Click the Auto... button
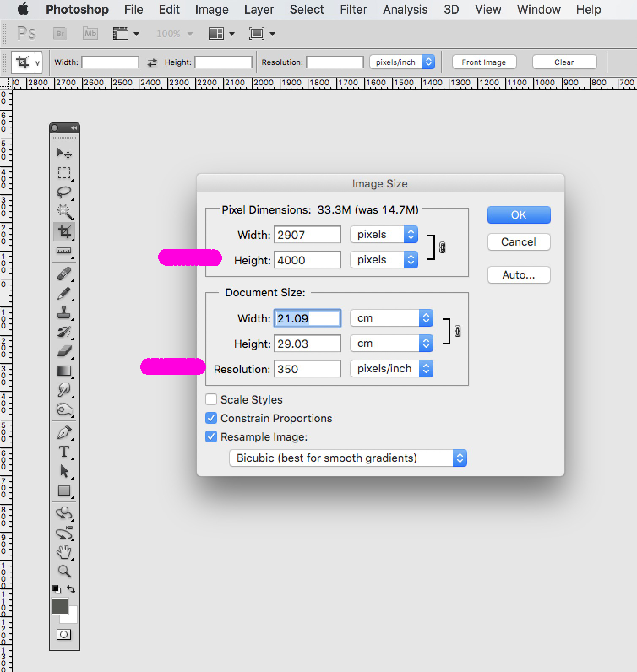 pyautogui.click(x=519, y=275)
